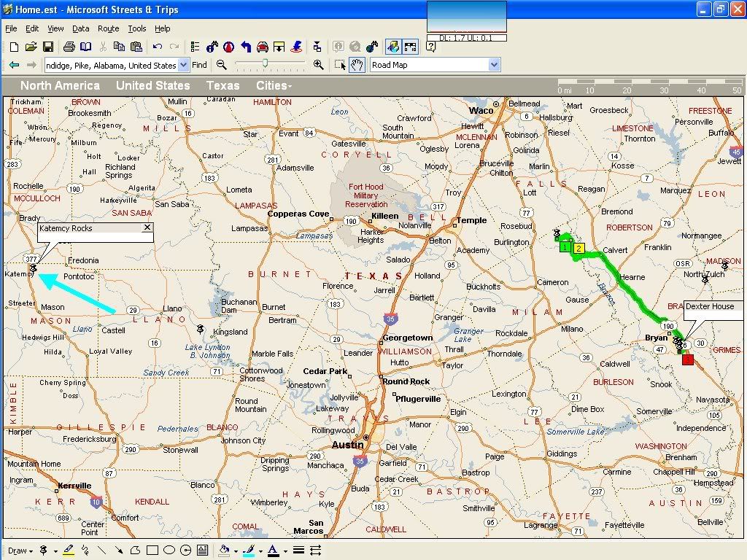The image size is (747, 560).
Task: Zoom in with the plus magnifier
Action: pyautogui.click(x=319, y=65)
